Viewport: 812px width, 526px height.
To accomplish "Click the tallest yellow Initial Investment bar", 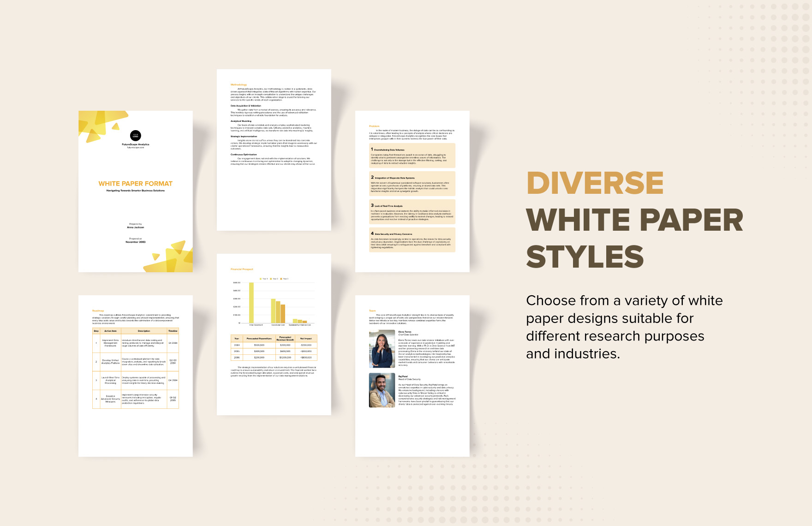I will coord(252,302).
